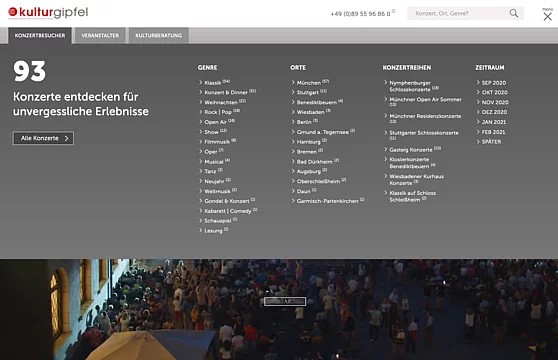
Task: Select the Klassik genre
Action: 214,83
